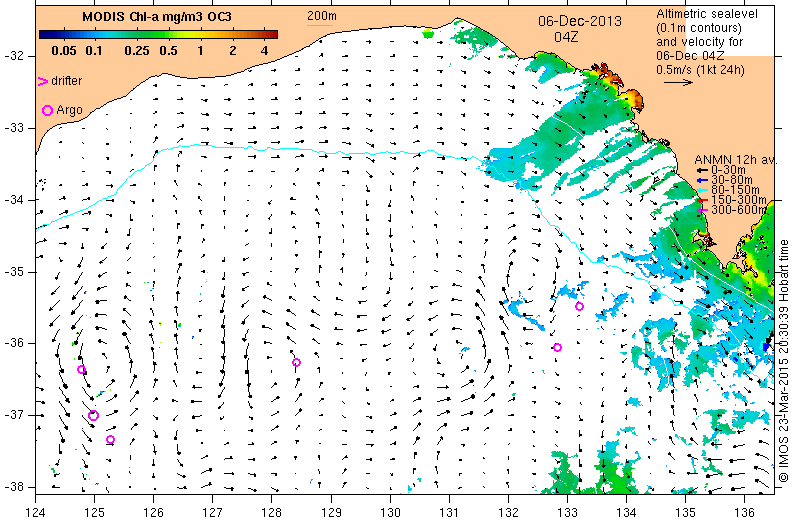Click the Argo float marker near 125.3E 37.3S
Screen dimensions: 800x520
pos(110,439)
